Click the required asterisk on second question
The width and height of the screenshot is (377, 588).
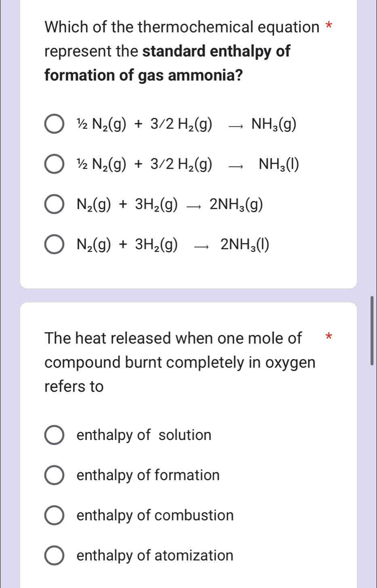329,337
